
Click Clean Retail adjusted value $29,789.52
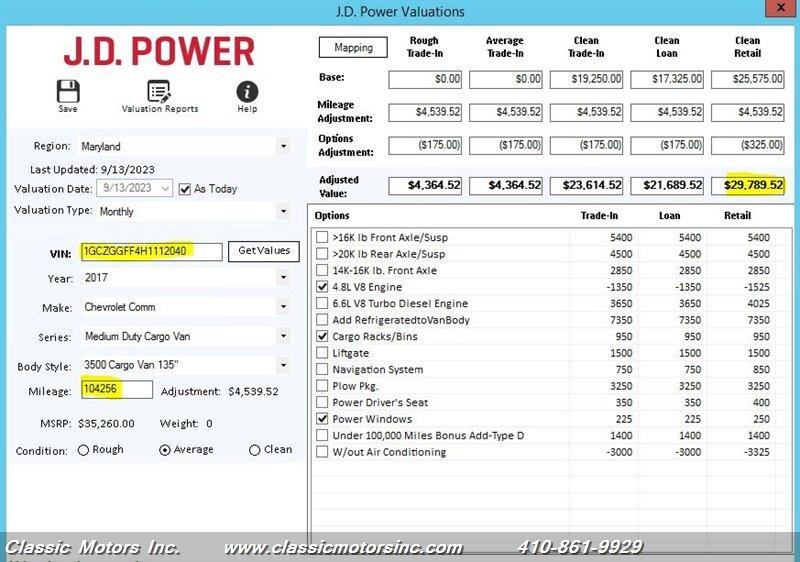click(748, 186)
